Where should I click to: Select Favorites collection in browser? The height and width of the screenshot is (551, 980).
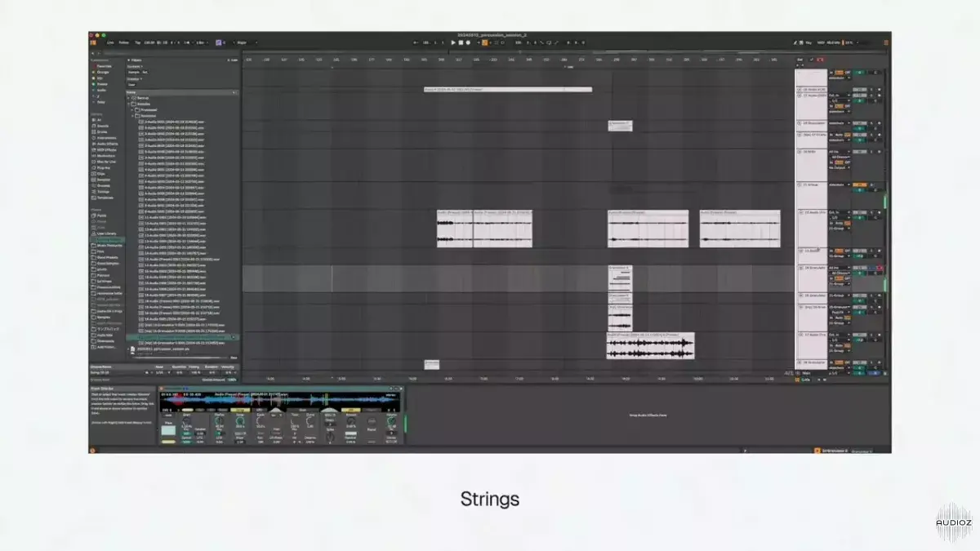tap(104, 65)
